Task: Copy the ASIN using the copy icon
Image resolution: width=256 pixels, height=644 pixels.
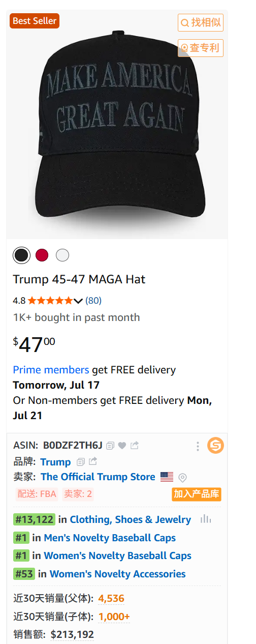Action: point(110,446)
